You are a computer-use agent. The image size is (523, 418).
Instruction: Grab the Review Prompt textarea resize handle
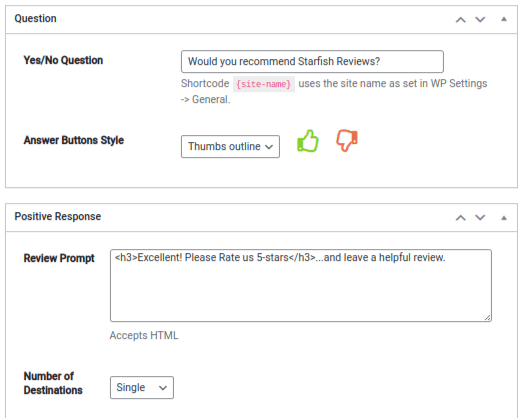pyautogui.click(x=487, y=318)
